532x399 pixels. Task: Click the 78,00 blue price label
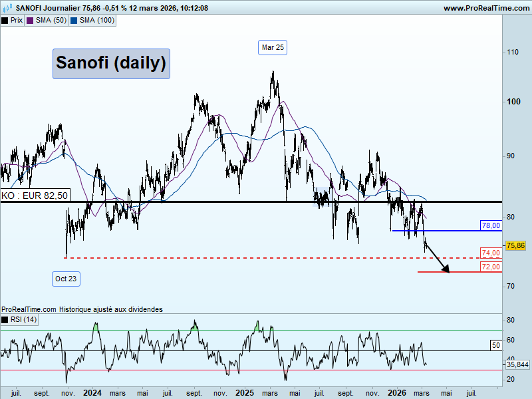pyautogui.click(x=491, y=225)
